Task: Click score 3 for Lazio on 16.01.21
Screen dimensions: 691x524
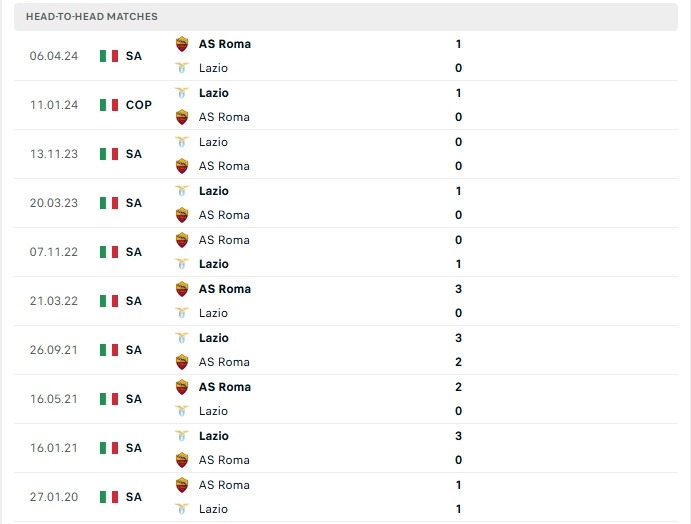Action: [x=458, y=436]
